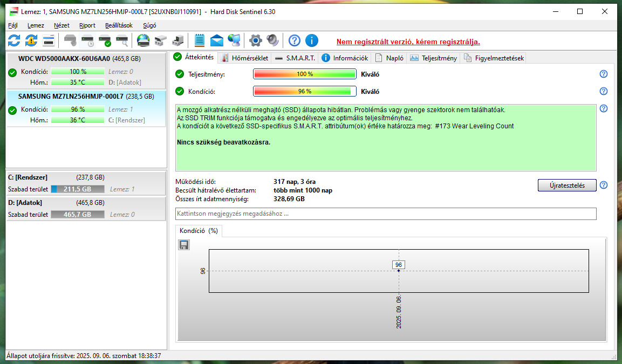Click help icon beside green status text

tap(603, 108)
